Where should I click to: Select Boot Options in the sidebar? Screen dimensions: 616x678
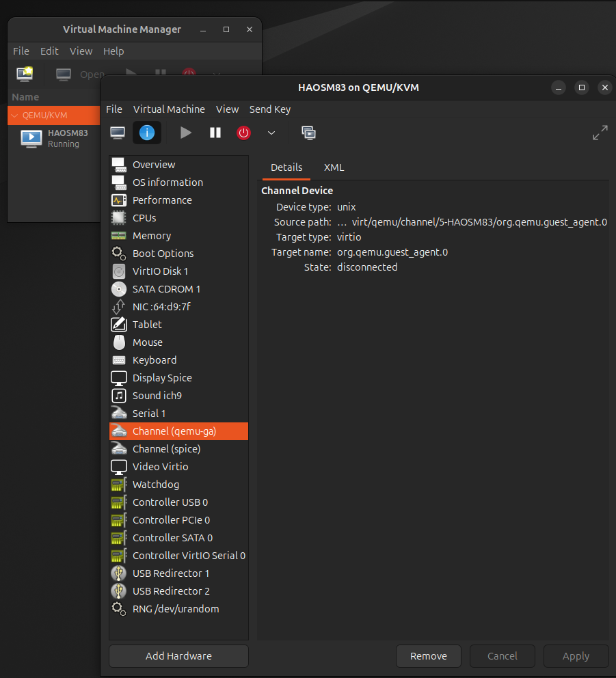tap(163, 254)
